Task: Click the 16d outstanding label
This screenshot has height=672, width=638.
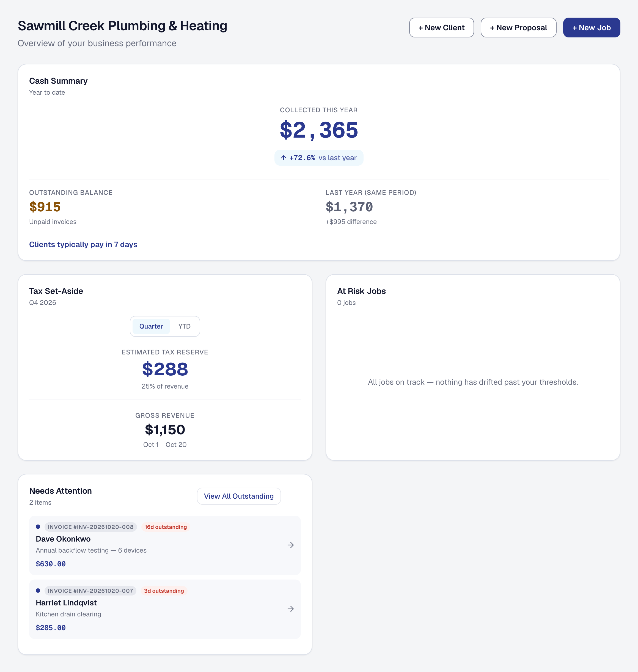Action: click(166, 527)
